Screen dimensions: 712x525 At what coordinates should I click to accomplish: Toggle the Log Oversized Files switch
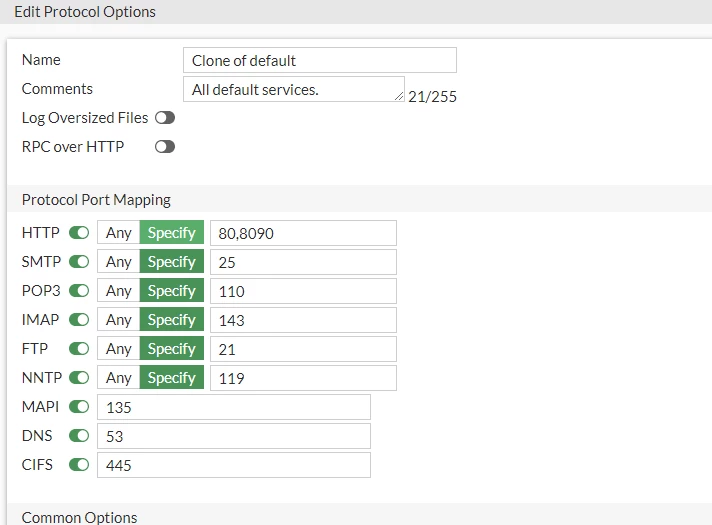point(165,118)
